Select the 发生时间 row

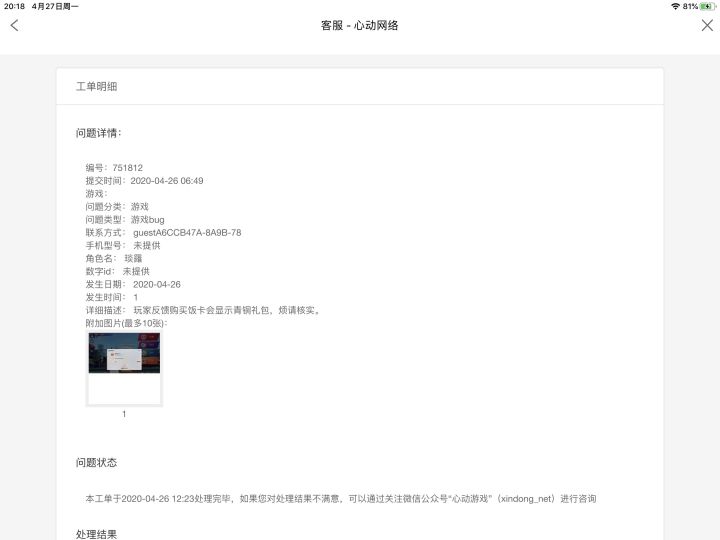coord(112,297)
